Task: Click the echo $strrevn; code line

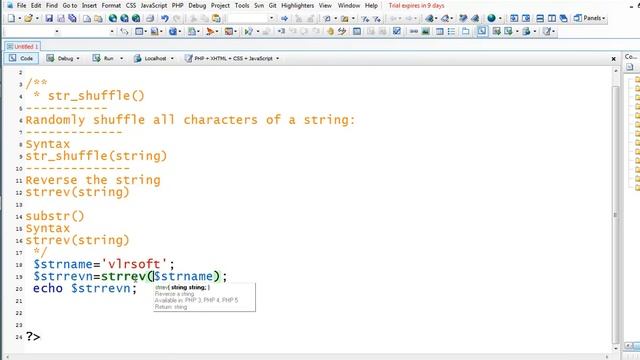Action: 85,288
